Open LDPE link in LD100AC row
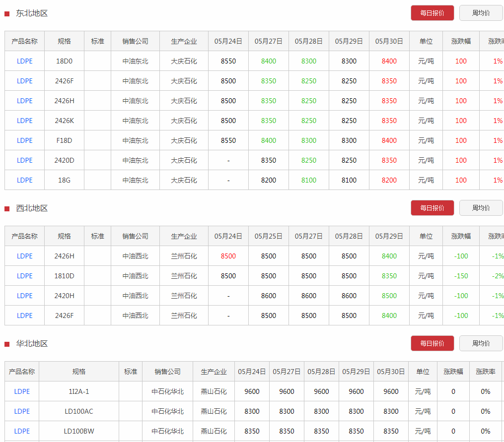The image size is (504, 442). [22, 412]
